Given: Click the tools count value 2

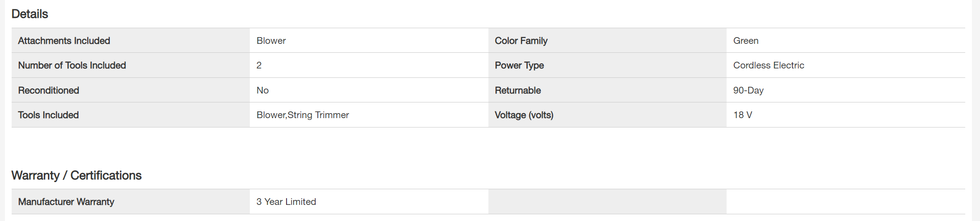Looking at the screenshot, I should pyautogui.click(x=259, y=65).
